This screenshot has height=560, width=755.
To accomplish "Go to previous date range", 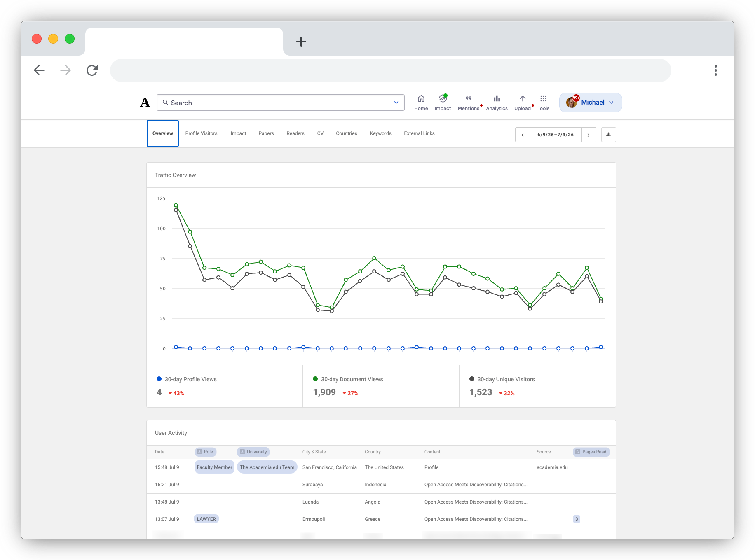I will click(x=523, y=135).
